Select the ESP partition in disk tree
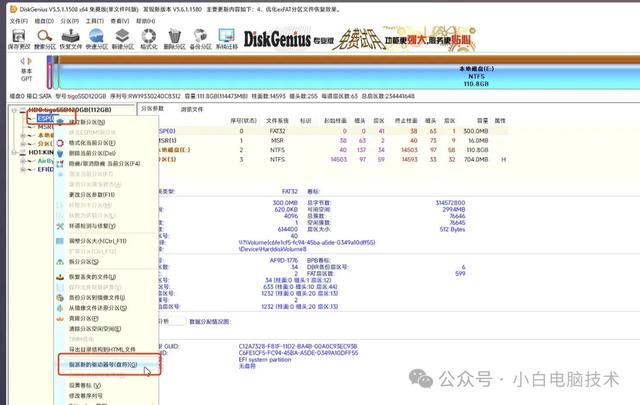This screenshot has height=405, width=640. pyautogui.click(x=45, y=118)
